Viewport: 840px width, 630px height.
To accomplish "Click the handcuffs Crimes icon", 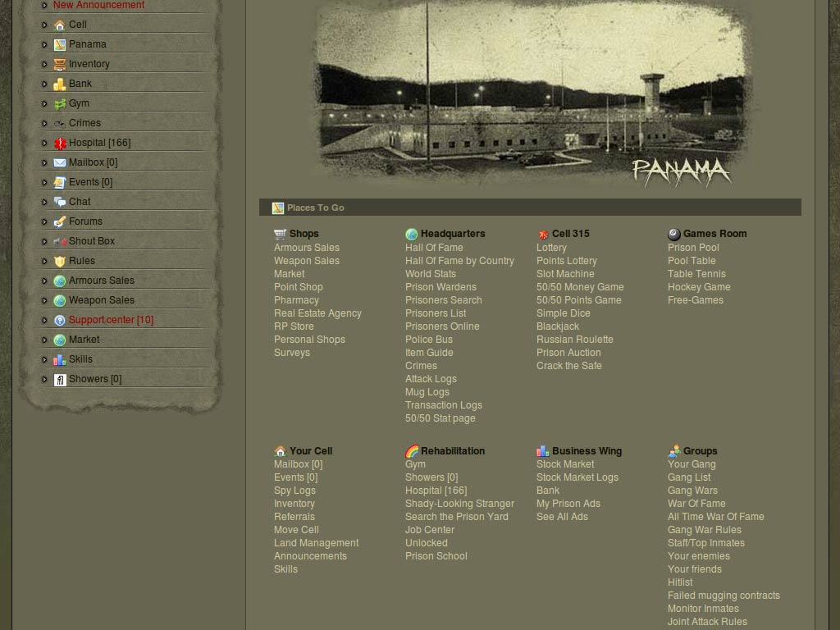I will [x=59, y=123].
